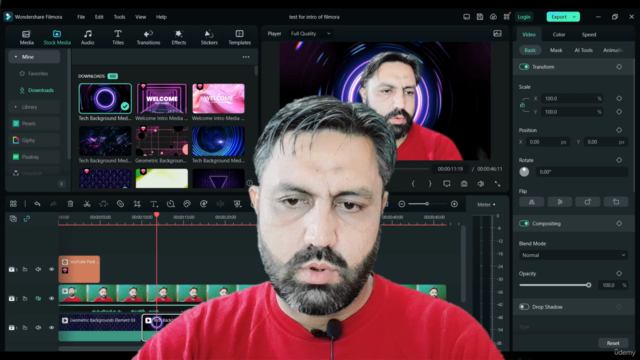Add text with the T tool in timeline toolbar
This screenshot has width=640, height=360.
click(154, 204)
